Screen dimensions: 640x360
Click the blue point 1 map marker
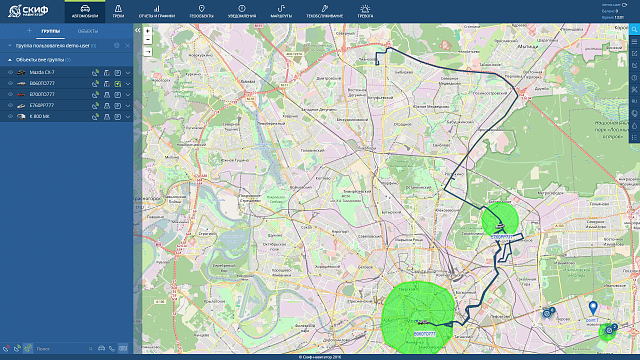click(x=593, y=307)
